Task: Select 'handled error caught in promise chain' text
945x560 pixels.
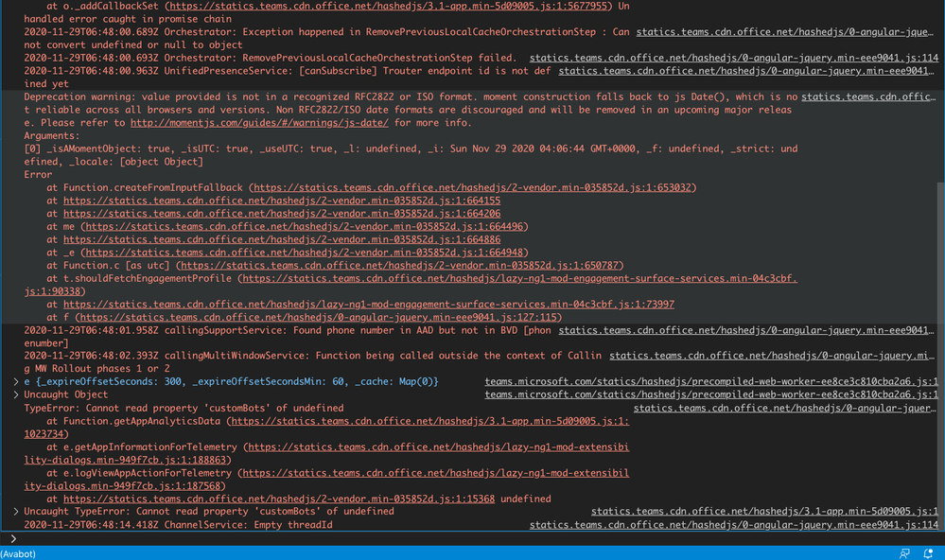Action: [x=128, y=19]
